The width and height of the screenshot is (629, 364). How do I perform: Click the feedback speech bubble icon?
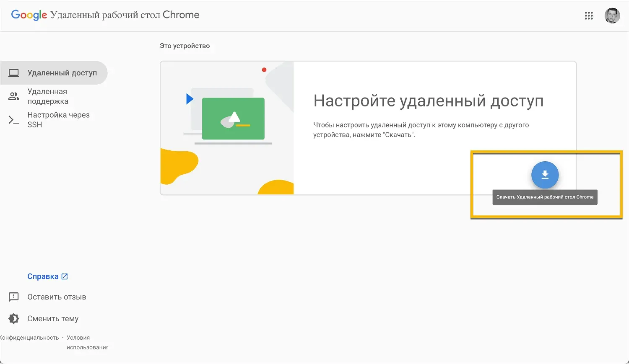14,297
